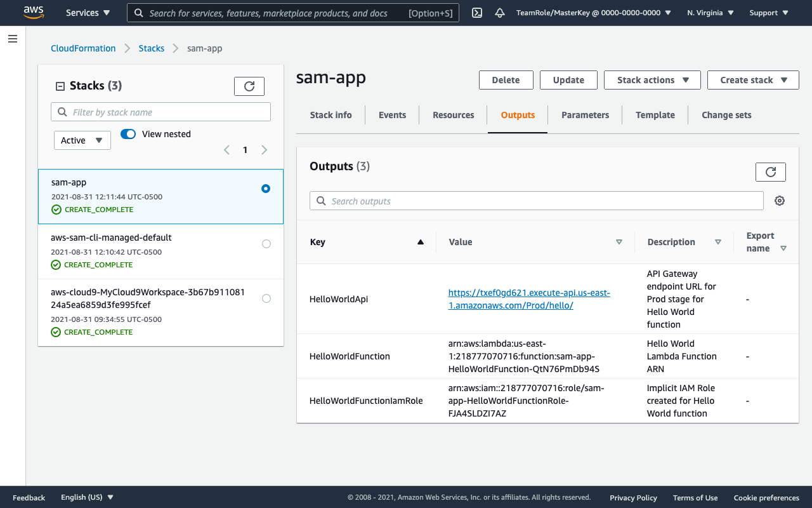
Task: Click the Search outputs field
Action: [x=537, y=201]
